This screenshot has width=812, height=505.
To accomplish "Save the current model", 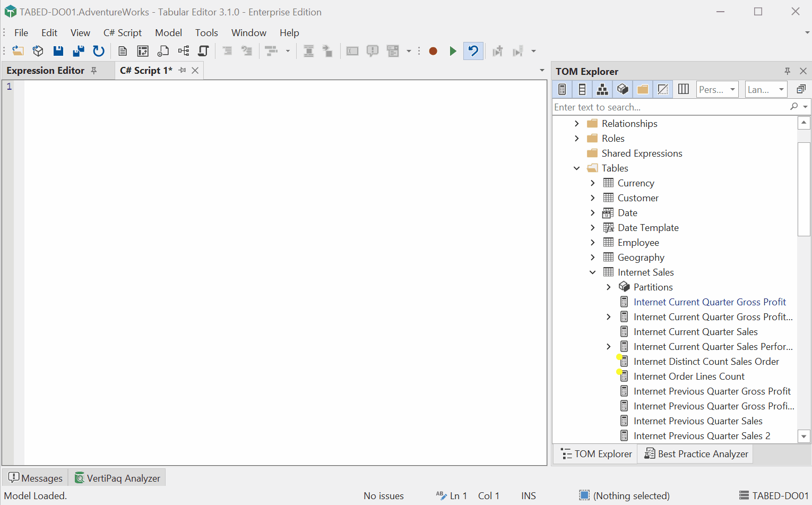I will (58, 50).
